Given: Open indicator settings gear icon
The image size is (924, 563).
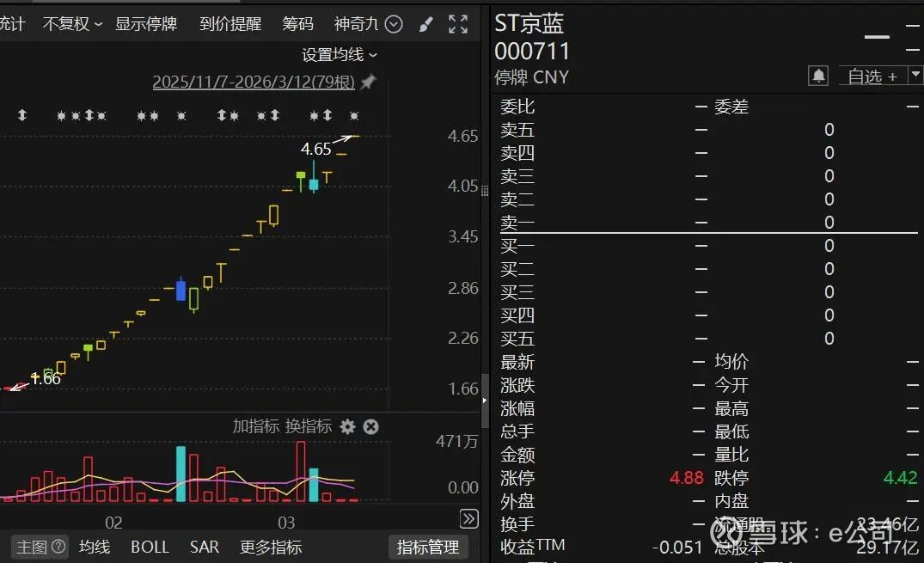Looking at the screenshot, I should [347, 427].
